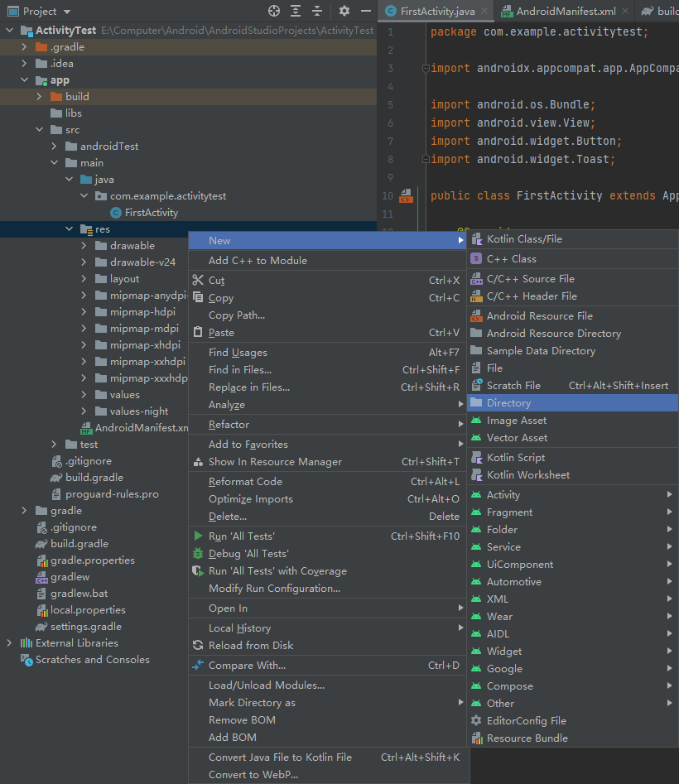Select Local History submenu

pyautogui.click(x=327, y=628)
